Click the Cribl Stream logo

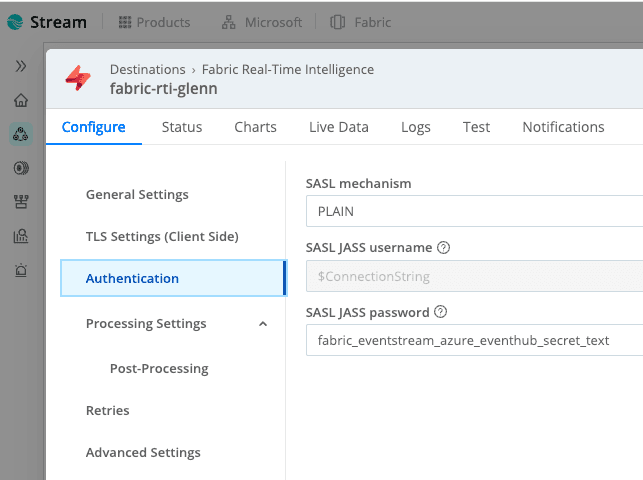pyautogui.click(x=47, y=22)
